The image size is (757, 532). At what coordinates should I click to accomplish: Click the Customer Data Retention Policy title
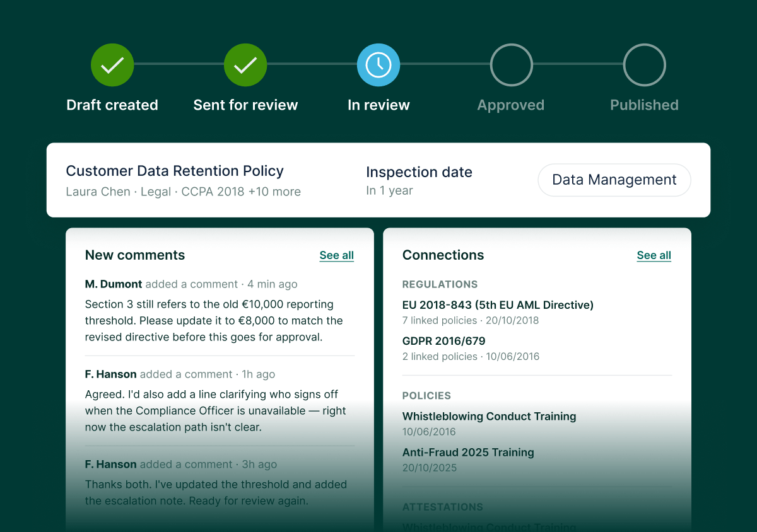pos(175,171)
